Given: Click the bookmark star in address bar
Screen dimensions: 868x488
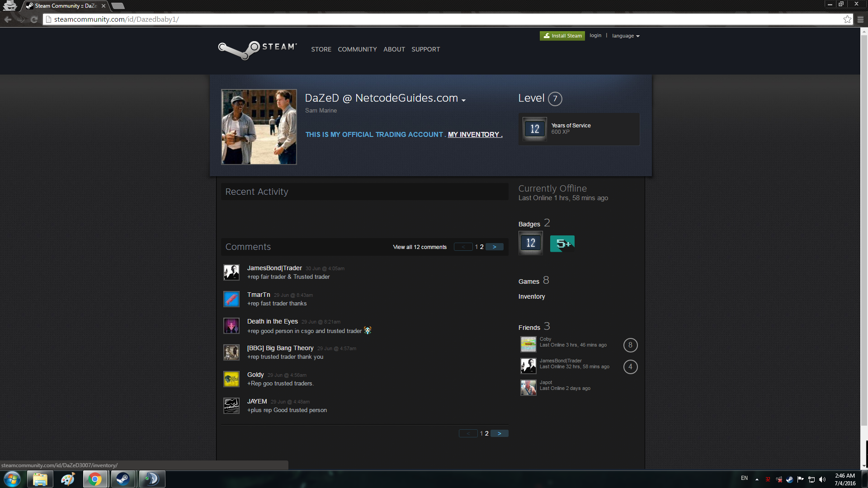Looking at the screenshot, I should coord(847,19).
